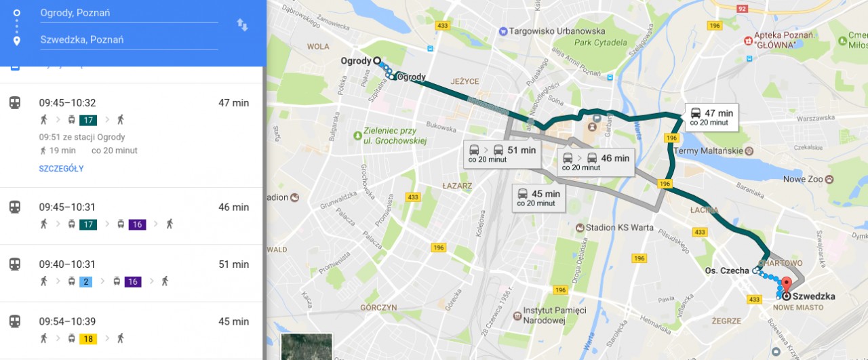The width and height of the screenshot is (868, 360).
Task: Click the tram 17 badge in first route
Action: [88, 120]
